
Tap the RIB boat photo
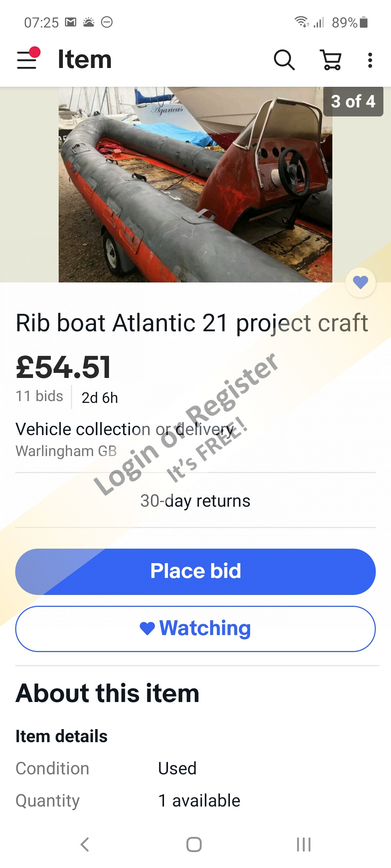(x=195, y=184)
